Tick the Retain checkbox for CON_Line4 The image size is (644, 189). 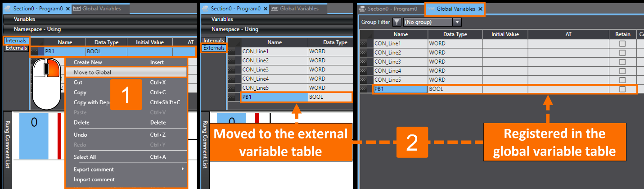[x=622, y=71]
